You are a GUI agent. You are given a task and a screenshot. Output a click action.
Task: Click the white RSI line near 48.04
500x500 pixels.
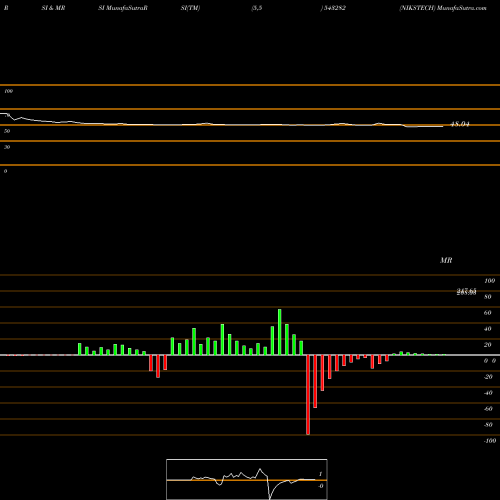[x=423, y=126]
